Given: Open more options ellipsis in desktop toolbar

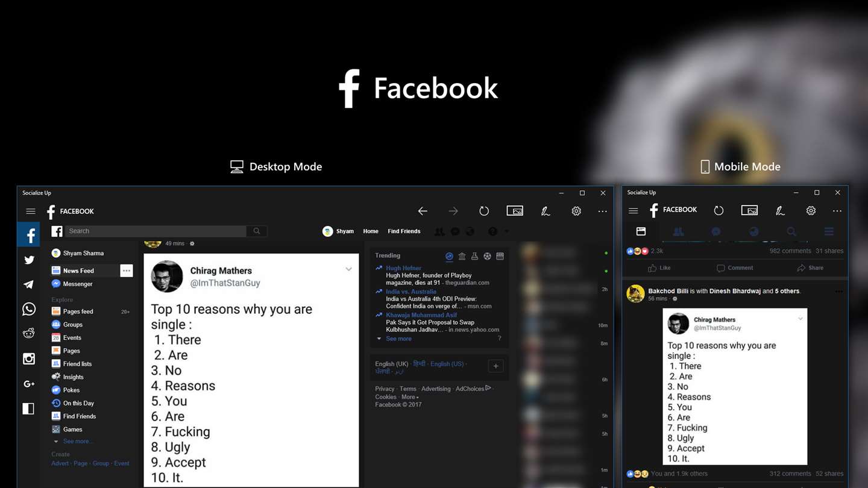Looking at the screenshot, I should (602, 211).
